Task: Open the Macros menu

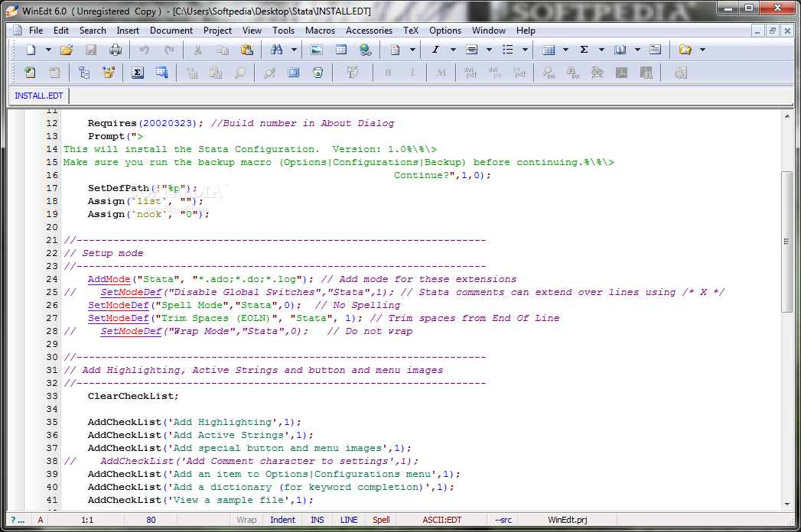Action: pos(321,31)
